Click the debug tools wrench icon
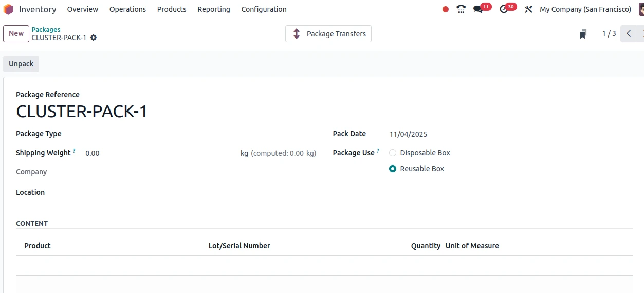 (528, 9)
